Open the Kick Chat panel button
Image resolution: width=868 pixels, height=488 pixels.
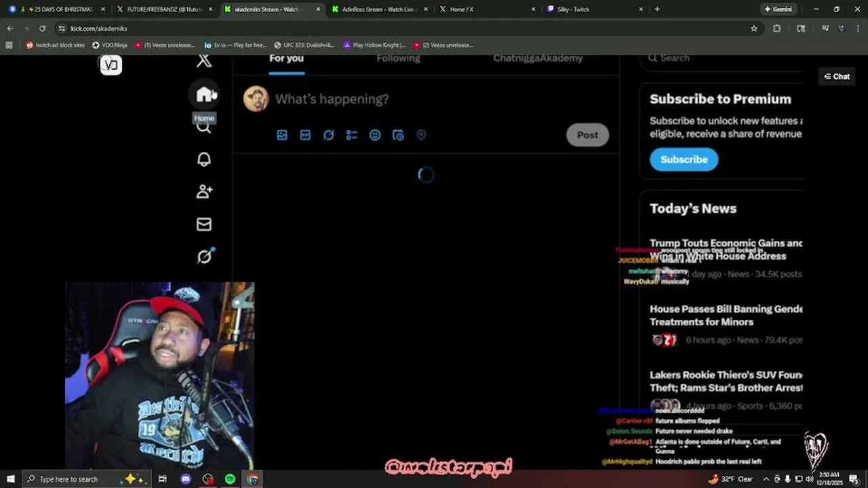pos(837,77)
